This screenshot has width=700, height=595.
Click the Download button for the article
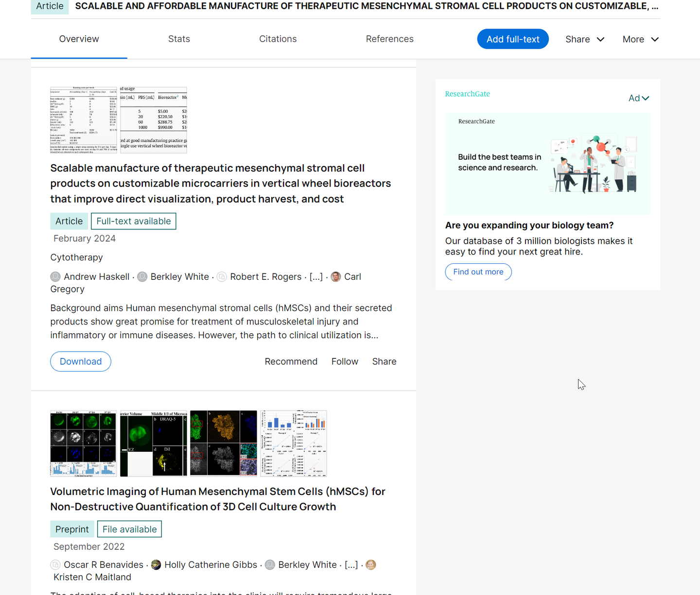click(x=80, y=361)
